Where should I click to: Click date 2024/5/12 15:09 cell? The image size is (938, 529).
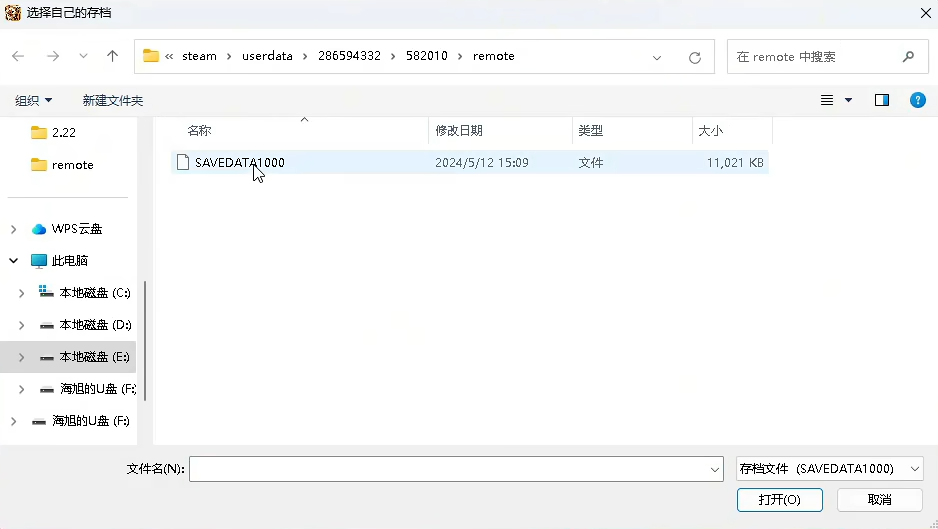point(482,163)
